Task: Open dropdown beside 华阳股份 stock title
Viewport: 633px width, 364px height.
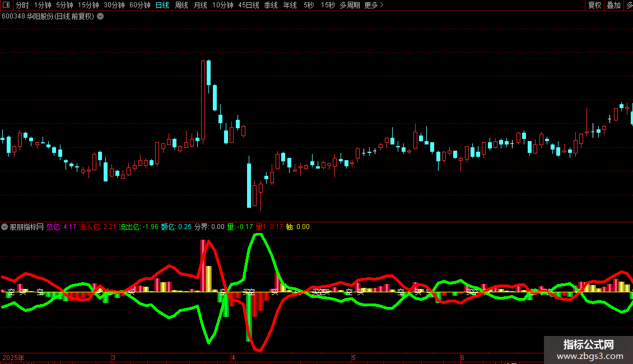Action: pyautogui.click(x=100, y=17)
